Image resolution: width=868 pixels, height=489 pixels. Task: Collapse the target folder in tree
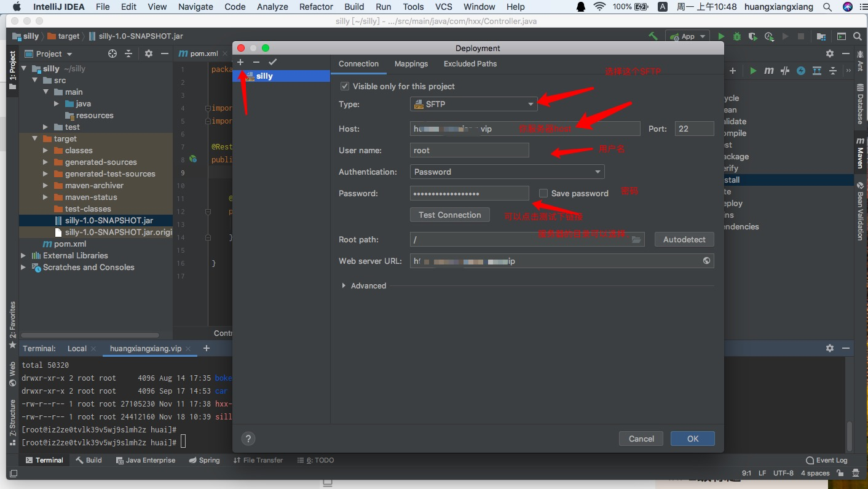(x=34, y=139)
